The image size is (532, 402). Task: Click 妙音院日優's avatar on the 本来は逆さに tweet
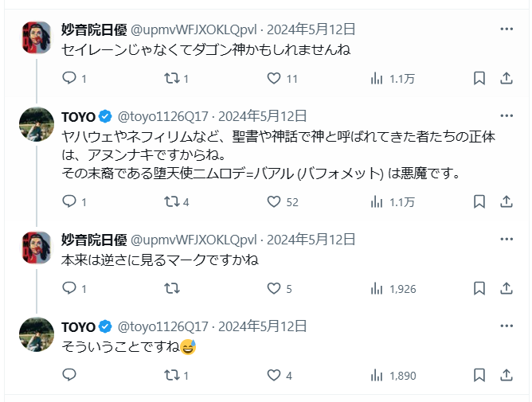36,248
